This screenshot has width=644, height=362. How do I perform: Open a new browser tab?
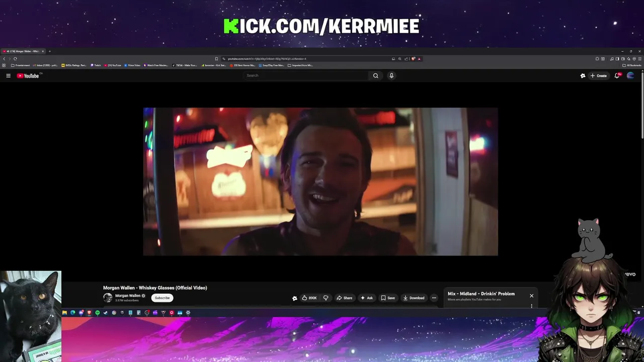(49, 51)
